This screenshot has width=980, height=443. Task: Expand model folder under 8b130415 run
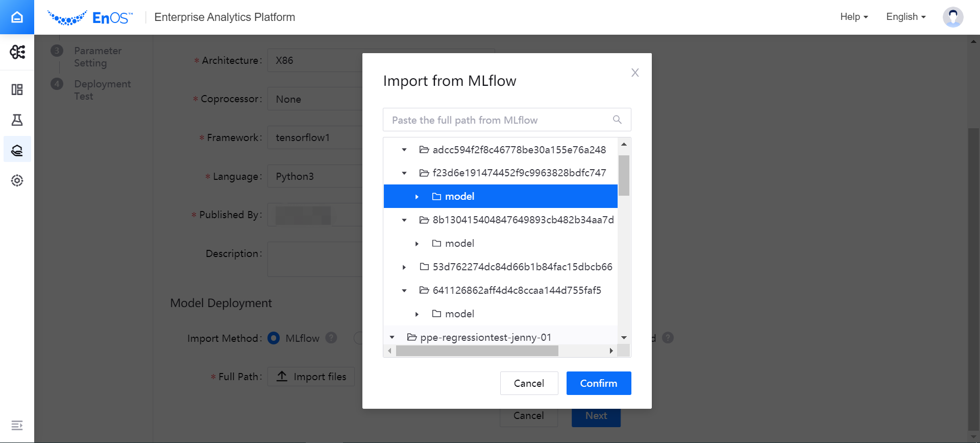click(x=417, y=244)
